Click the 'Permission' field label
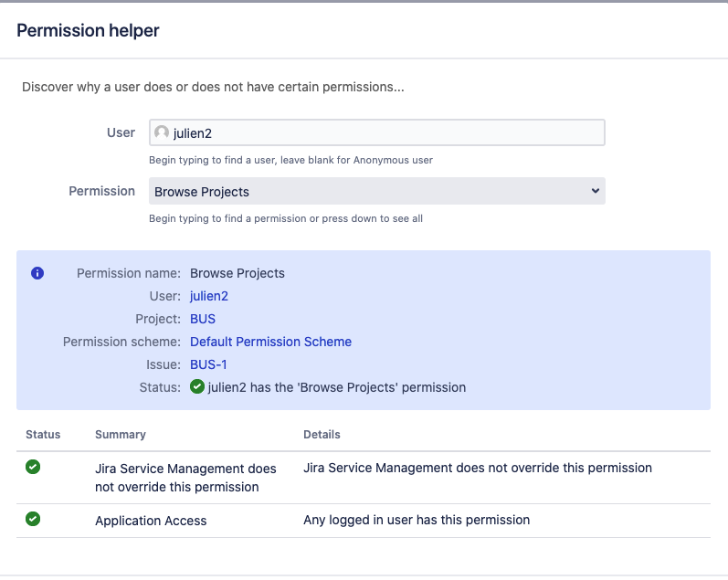 click(x=101, y=191)
